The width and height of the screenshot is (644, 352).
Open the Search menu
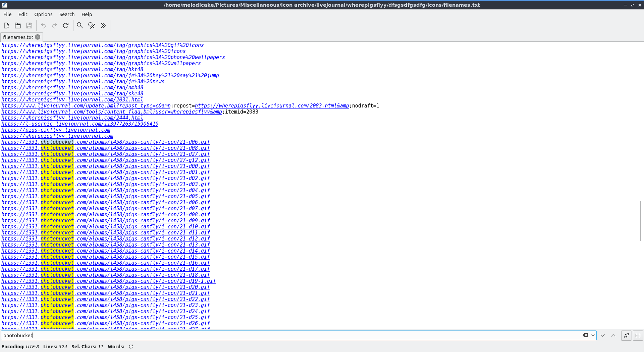[x=67, y=14]
